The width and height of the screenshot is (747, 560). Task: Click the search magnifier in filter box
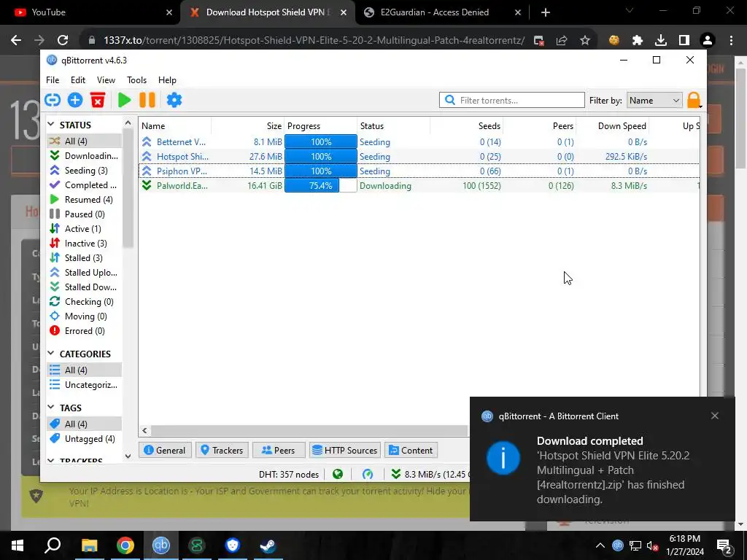449,100
